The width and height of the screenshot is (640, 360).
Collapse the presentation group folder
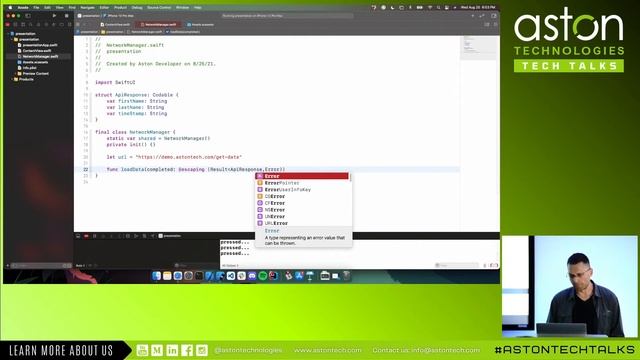pyautogui.click(x=13, y=40)
